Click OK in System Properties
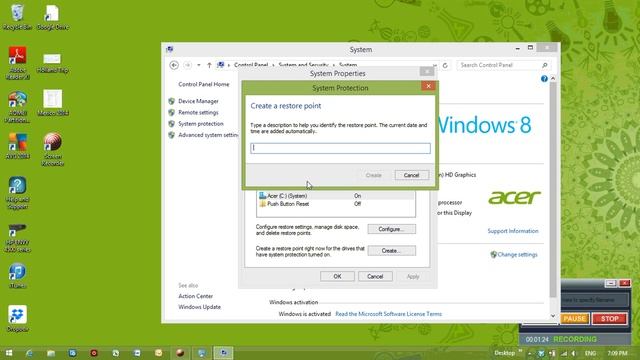Viewport: 640px width, 360px height. click(x=337, y=277)
